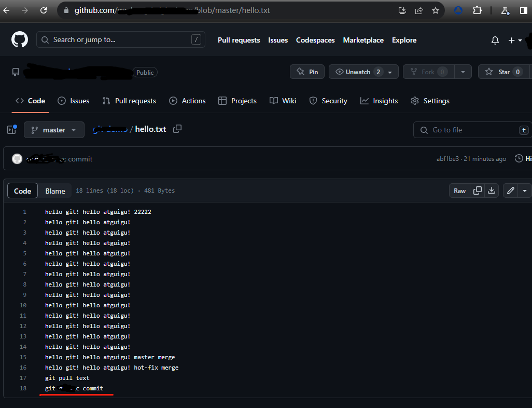Click the browser forward arrow
Image resolution: width=532 pixels, height=408 pixels.
coord(25,10)
